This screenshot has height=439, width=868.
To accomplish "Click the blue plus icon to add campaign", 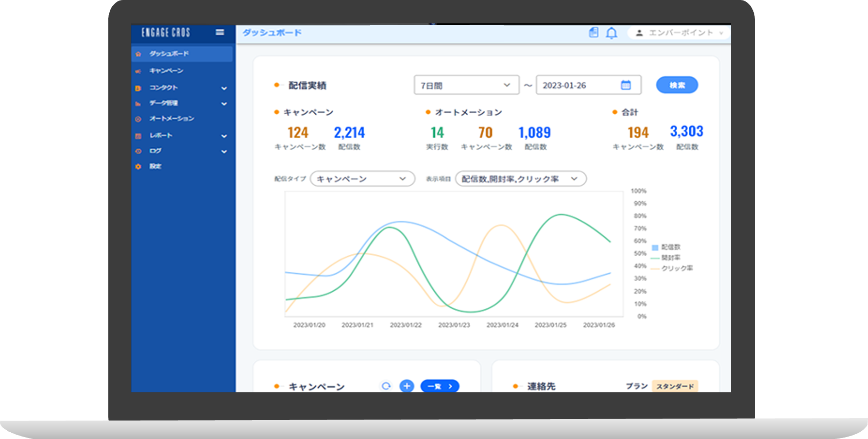I will coord(407,386).
